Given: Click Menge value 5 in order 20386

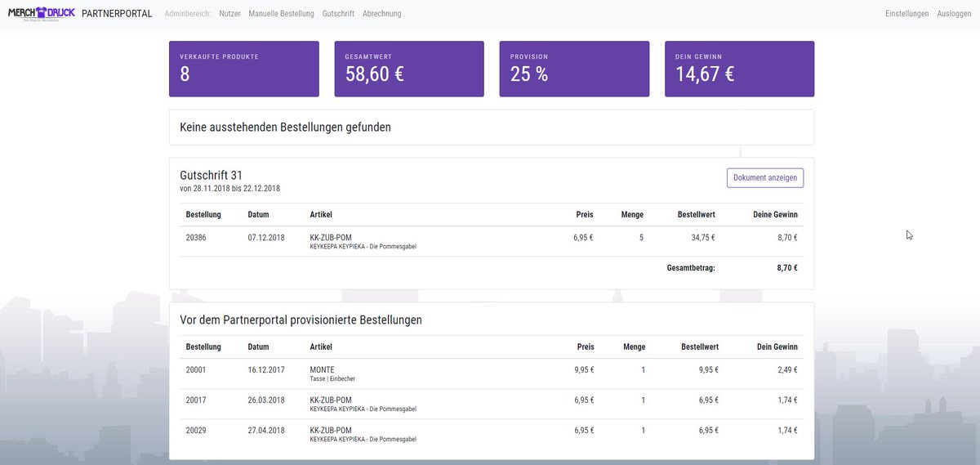Looking at the screenshot, I should [x=641, y=238].
